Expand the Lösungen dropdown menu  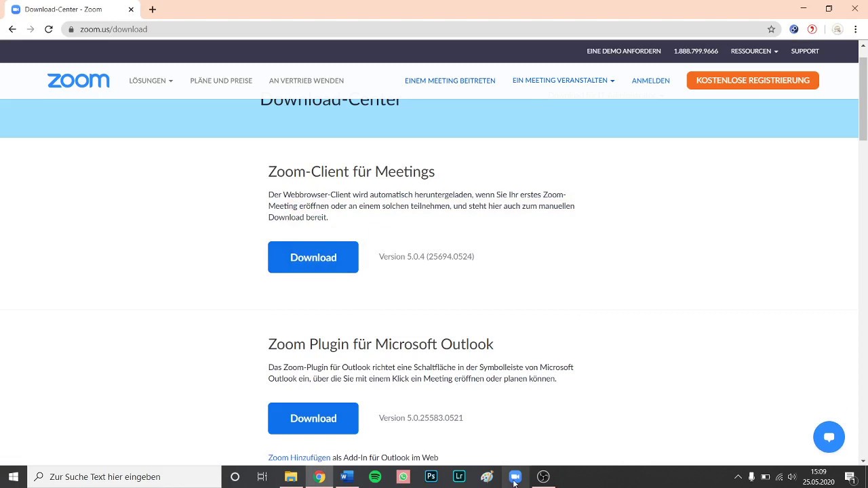coord(151,81)
